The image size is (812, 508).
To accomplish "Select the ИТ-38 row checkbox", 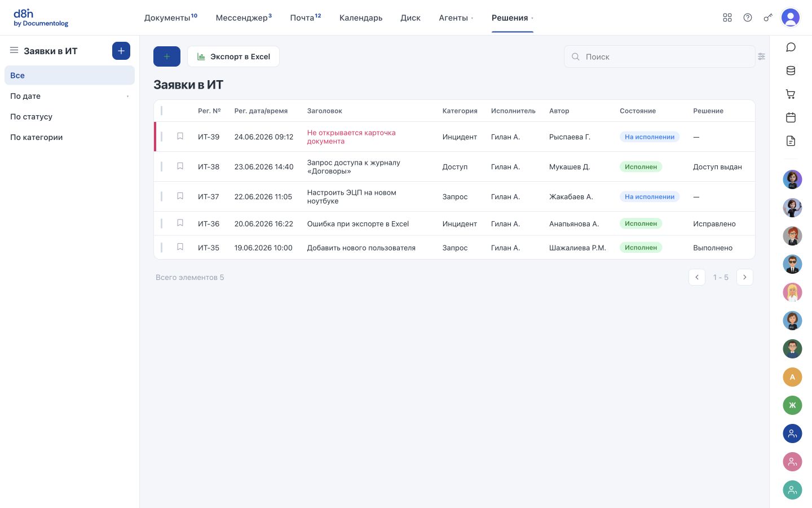I will 162,167.
